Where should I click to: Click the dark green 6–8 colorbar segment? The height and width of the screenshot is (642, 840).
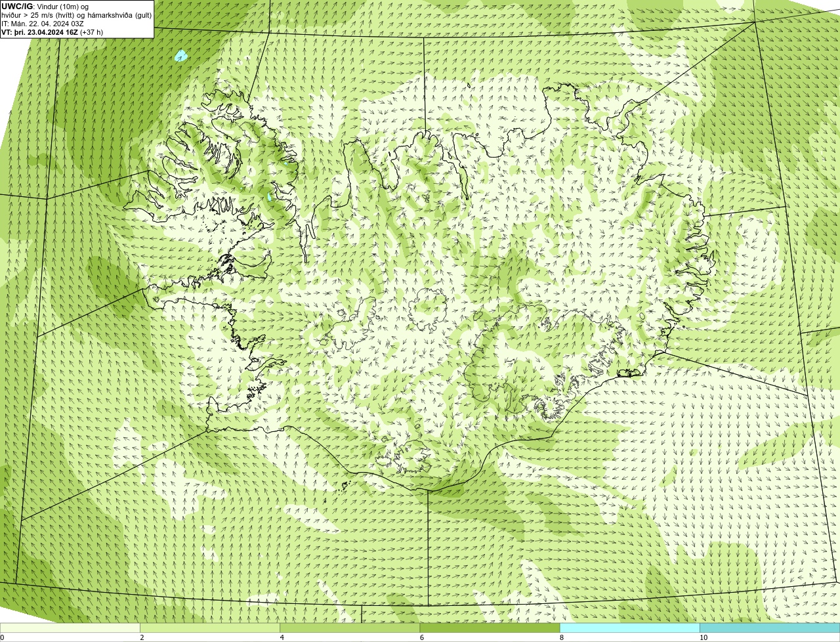(x=490, y=628)
